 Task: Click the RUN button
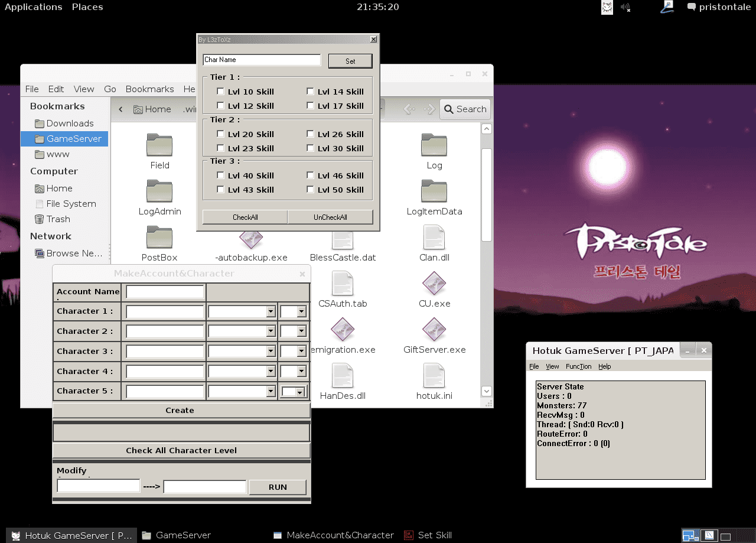pos(278,487)
